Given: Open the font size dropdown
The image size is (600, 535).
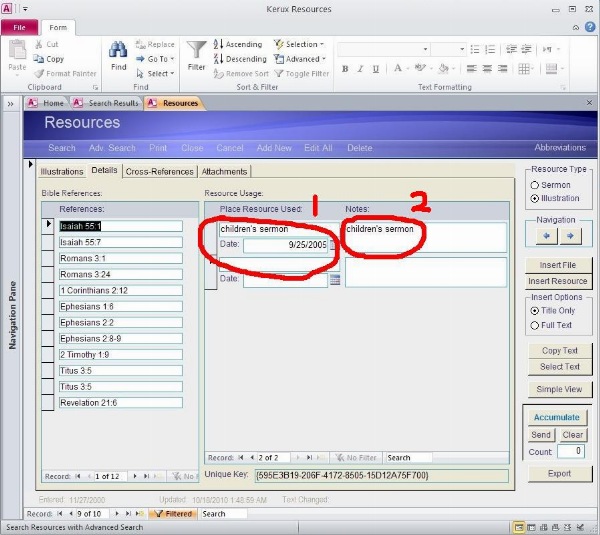Looking at the screenshot, I should (462, 49).
